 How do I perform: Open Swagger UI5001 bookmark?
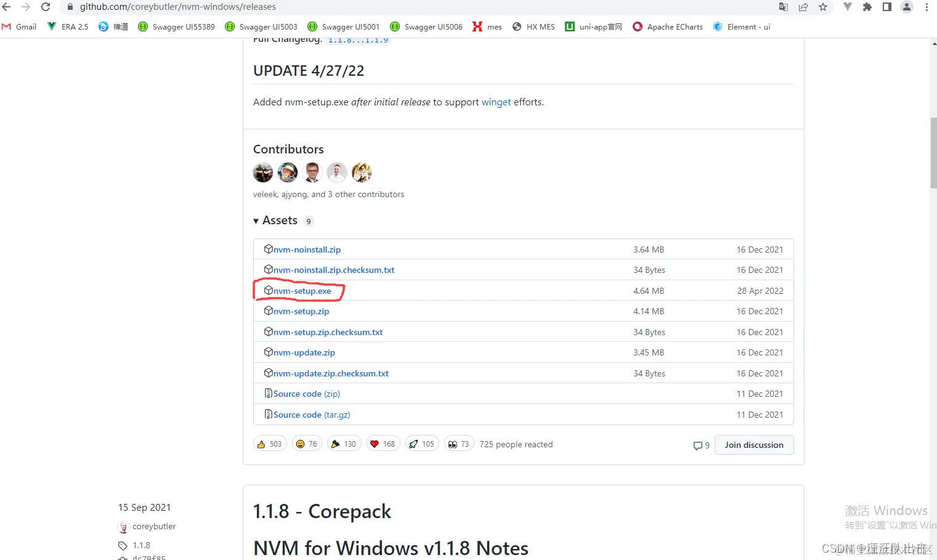point(344,26)
